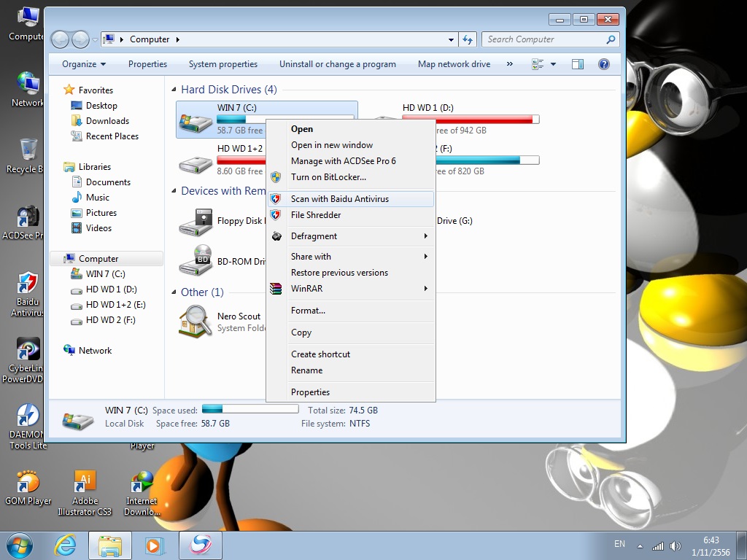Click the Baidu Antivirus shield icon in context menu
This screenshot has width=747, height=560.
[275, 199]
